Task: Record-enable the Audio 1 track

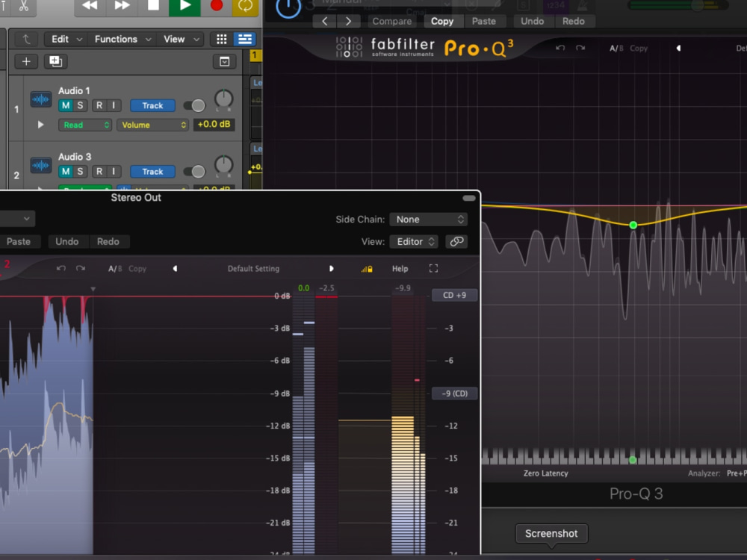Action: click(99, 105)
